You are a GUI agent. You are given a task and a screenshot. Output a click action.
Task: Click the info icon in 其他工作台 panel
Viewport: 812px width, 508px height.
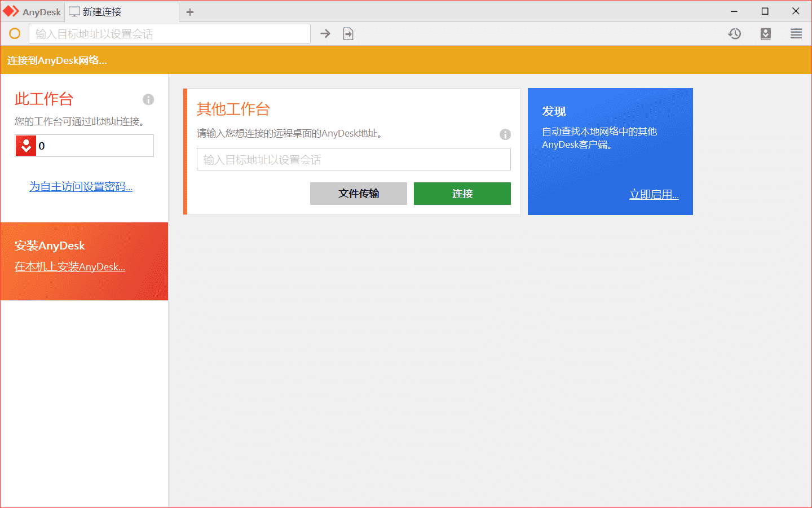pos(505,134)
